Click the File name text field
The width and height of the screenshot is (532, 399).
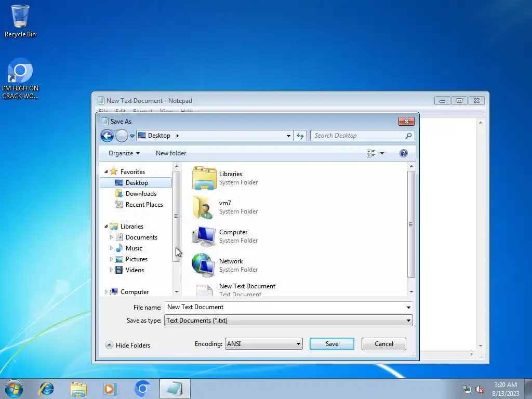[x=284, y=307]
